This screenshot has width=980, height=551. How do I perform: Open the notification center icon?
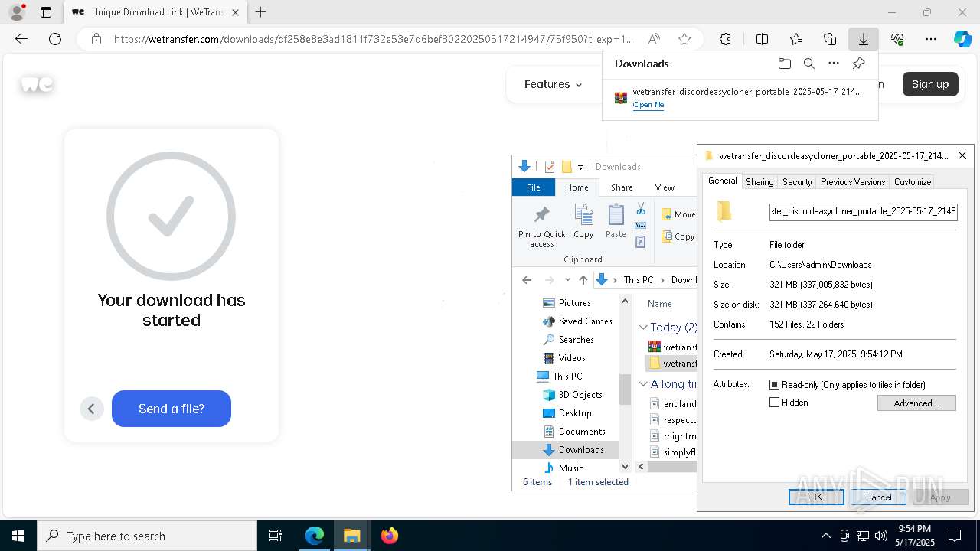coord(955,536)
